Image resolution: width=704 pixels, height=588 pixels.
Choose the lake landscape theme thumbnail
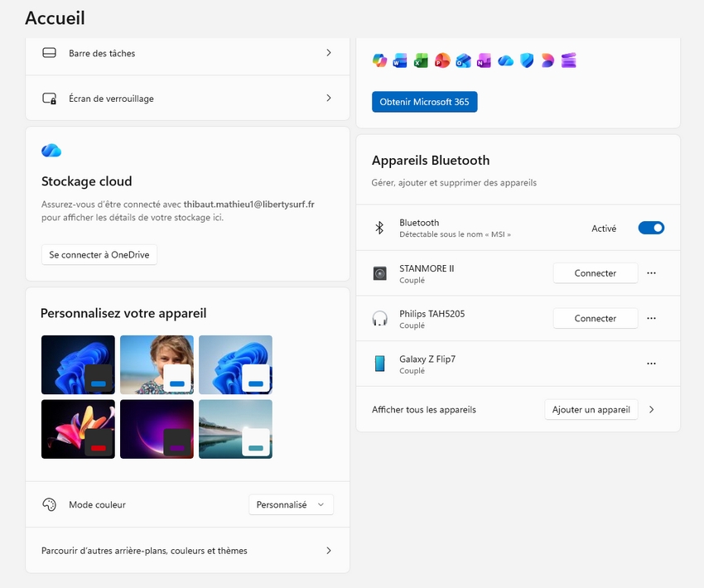pyautogui.click(x=235, y=429)
